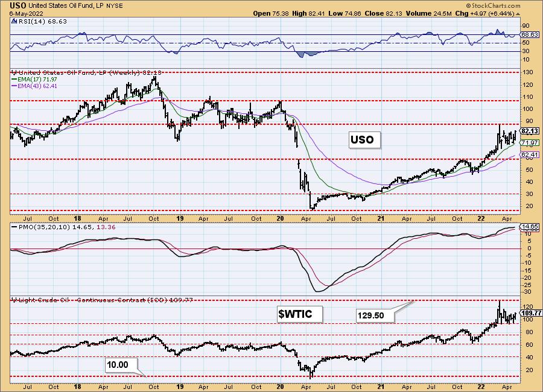
Task: Click the USO ticker symbol in the header
Action: point(17,5)
